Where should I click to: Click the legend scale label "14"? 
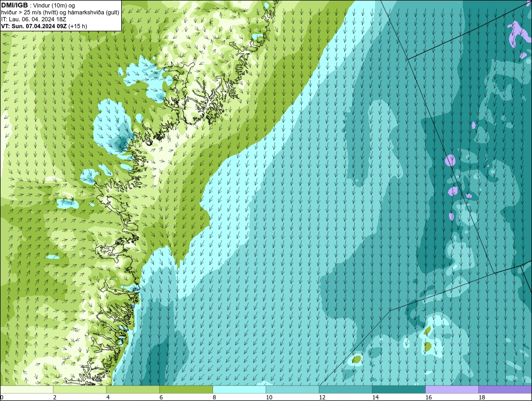375,397
